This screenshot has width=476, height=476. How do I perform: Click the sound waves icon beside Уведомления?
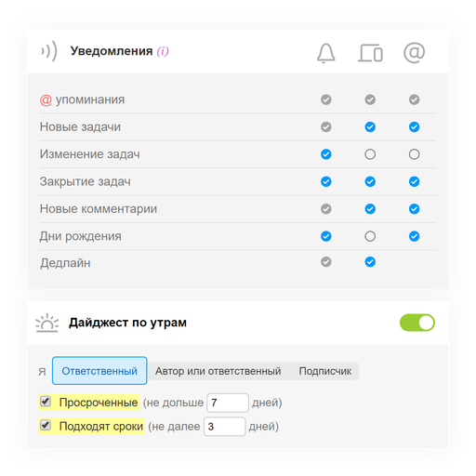(x=49, y=51)
